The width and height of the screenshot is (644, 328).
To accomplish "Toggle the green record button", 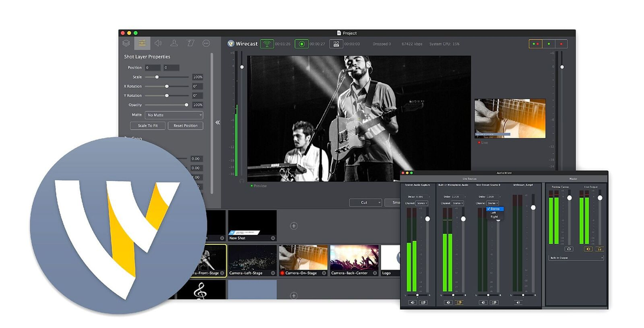I will [302, 43].
